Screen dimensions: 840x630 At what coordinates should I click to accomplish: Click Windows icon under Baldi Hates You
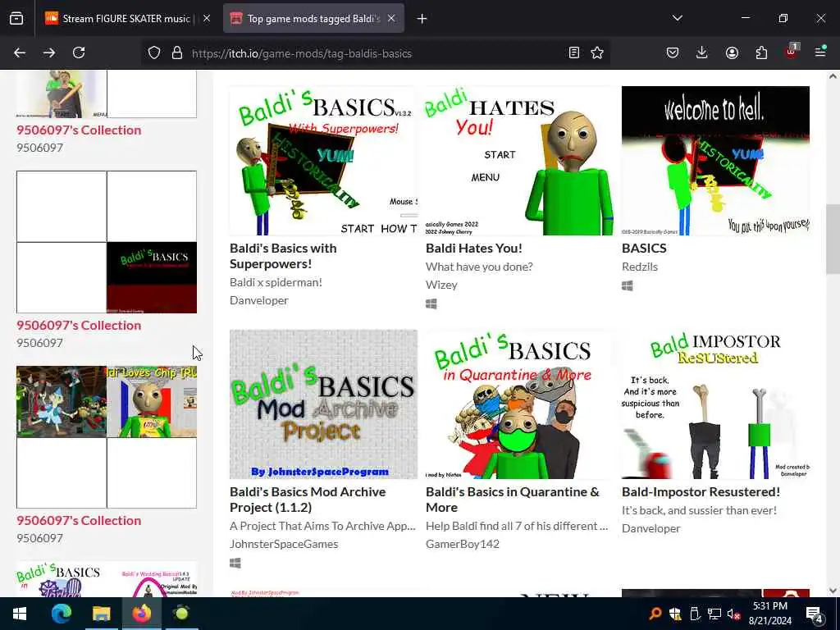click(431, 304)
